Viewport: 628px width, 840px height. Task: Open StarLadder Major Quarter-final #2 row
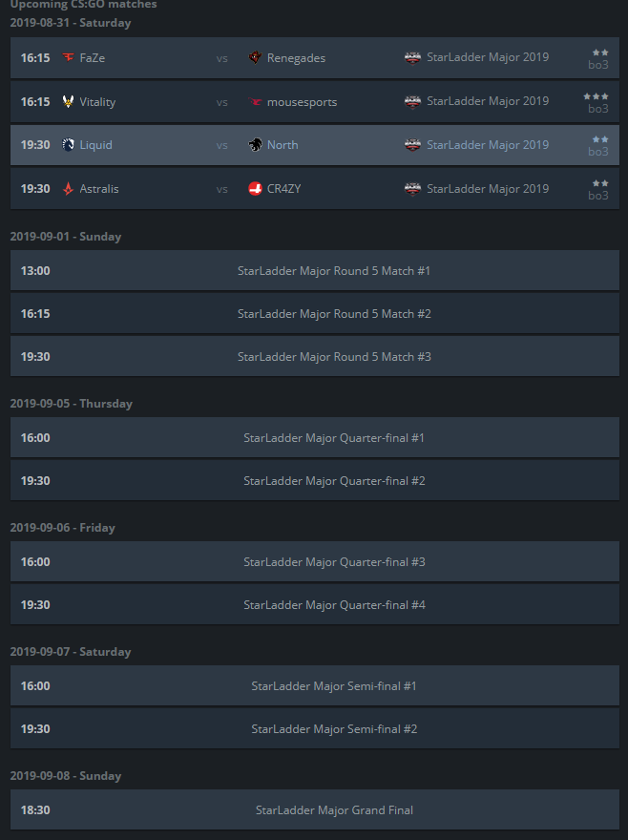315,480
